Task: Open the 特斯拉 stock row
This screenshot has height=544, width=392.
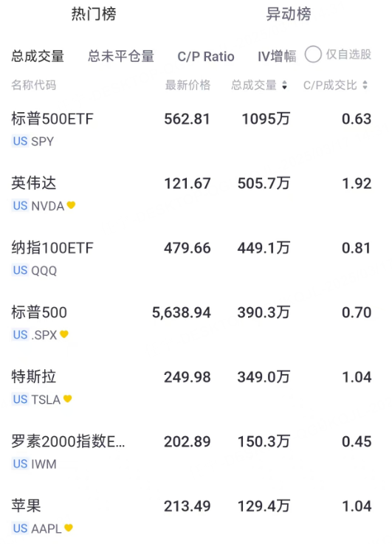Action: (x=191, y=388)
